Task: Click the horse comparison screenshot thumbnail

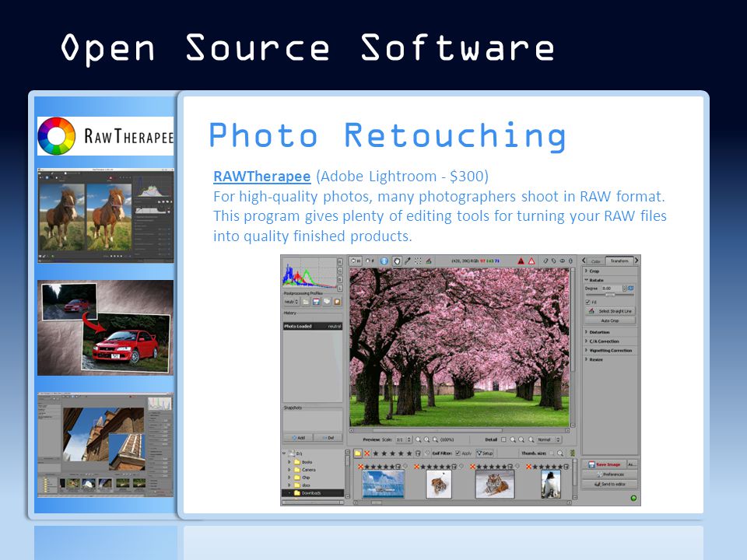Action: [105, 215]
